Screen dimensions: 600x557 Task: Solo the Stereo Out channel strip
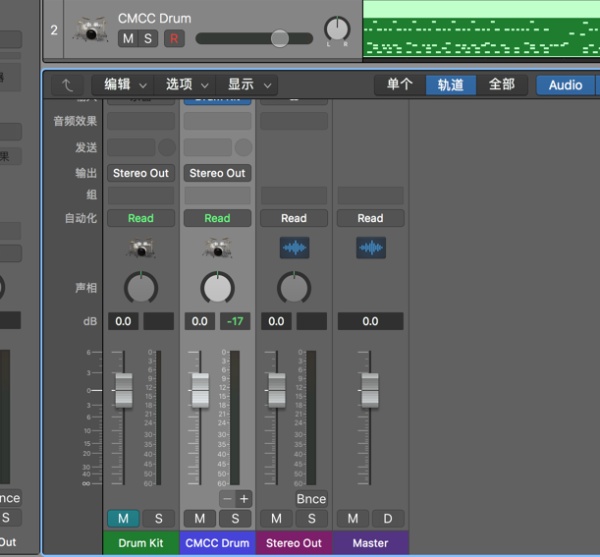tap(311, 519)
